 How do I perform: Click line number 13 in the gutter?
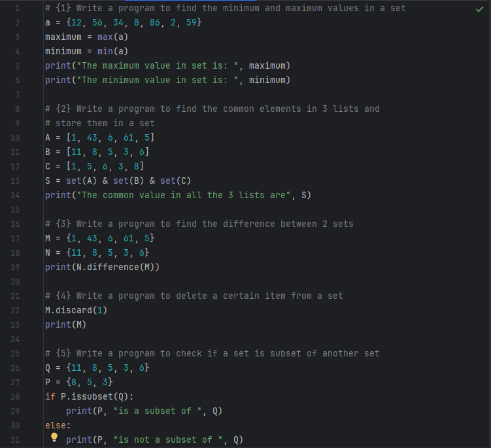15,181
